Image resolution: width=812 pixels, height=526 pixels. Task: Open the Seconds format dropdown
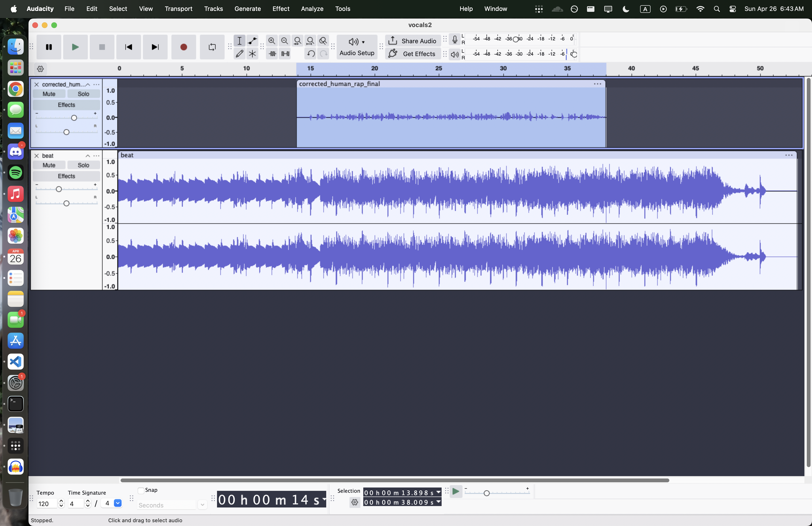coord(202,505)
